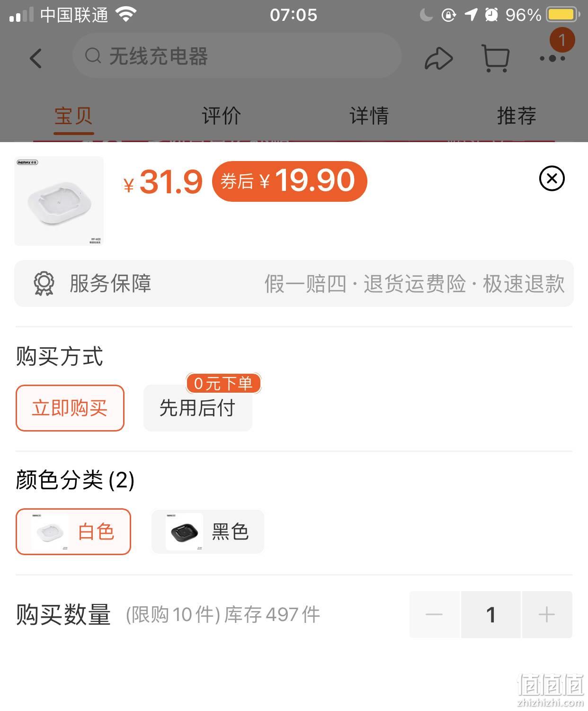The image size is (588, 711).
Task: Choose the 白色 color option
Action: coord(73,531)
